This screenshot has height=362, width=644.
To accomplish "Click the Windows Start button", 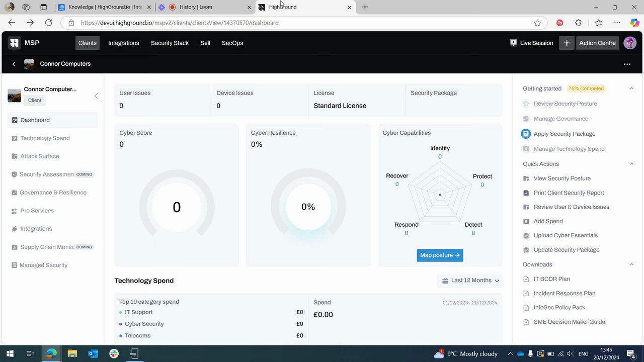I will tap(10, 353).
